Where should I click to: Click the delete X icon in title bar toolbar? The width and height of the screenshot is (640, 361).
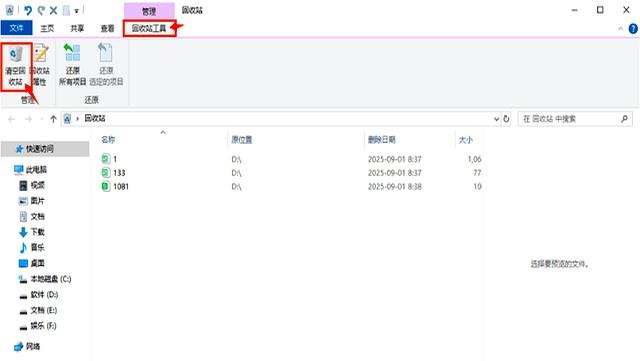point(53,10)
